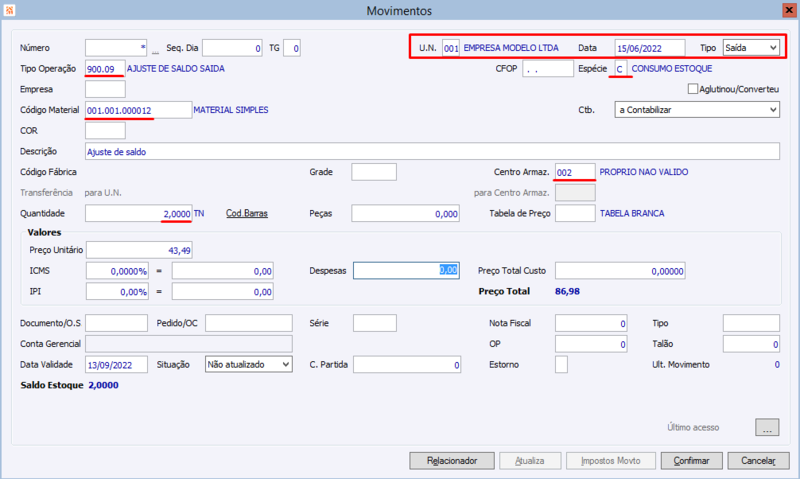The height and width of the screenshot is (479, 800).
Task: Tick the Aglutinou/Converteu checkbox
Action: [692, 89]
